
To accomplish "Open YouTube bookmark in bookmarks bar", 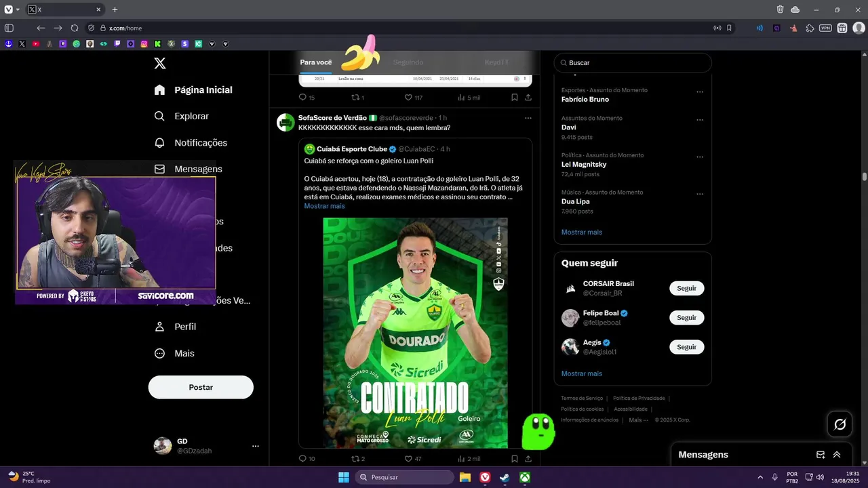I will 35,43.
